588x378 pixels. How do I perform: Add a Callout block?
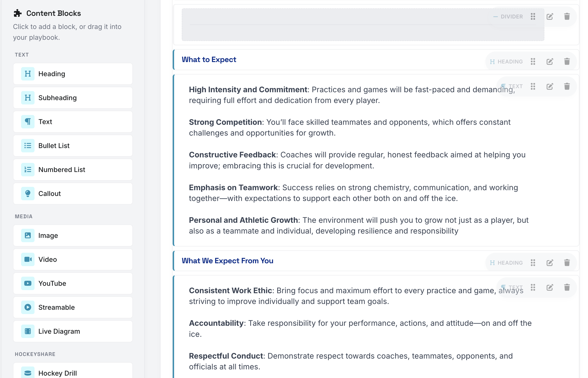[73, 193]
